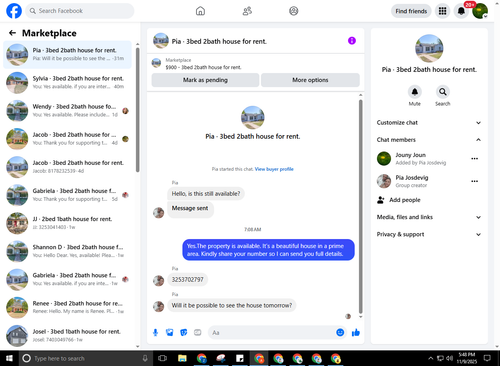Open the account profile picture menu
500x366 pixels.
(480, 11)
